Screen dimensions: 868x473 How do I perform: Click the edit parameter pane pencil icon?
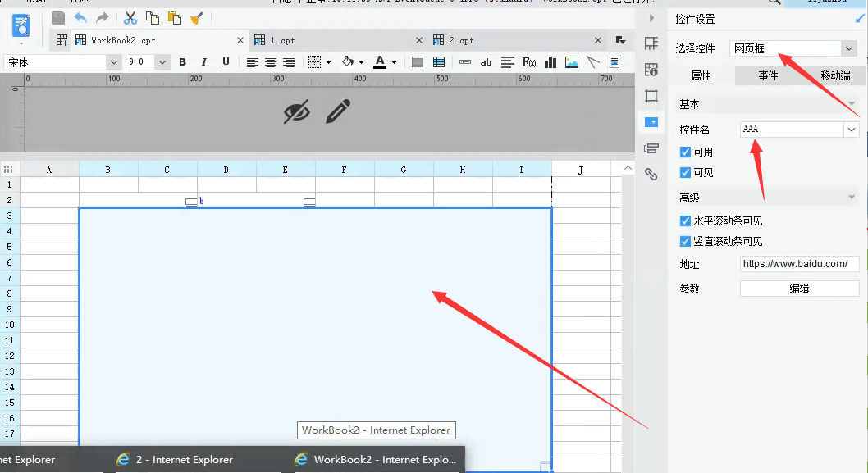(x=338, y=111)
